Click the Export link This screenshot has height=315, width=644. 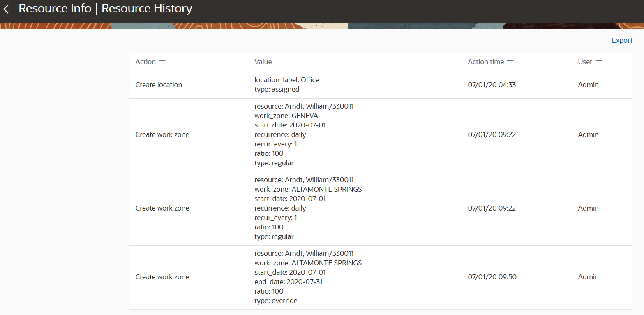click(x=622, y=40)
